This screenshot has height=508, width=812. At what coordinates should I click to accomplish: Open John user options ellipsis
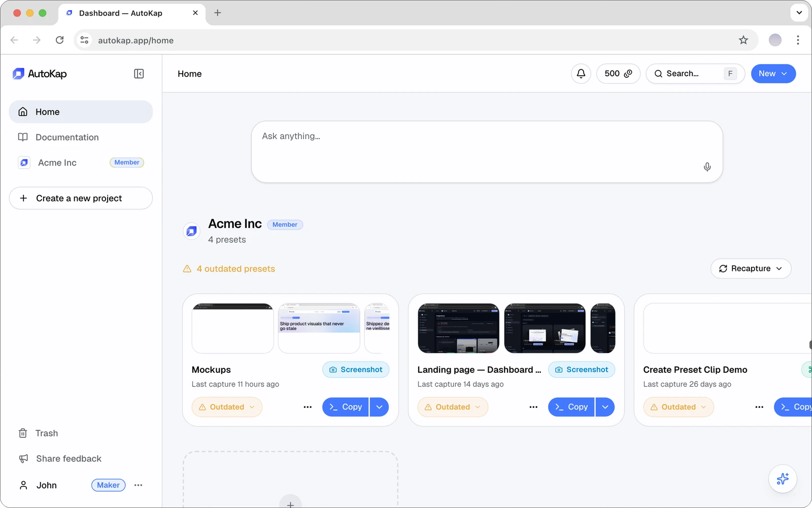pos(138,485)
